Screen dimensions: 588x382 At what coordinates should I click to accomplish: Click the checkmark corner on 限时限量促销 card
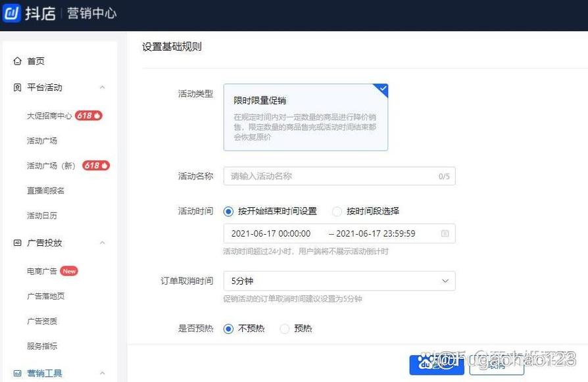pyautogui.click(x=382, y=89)
